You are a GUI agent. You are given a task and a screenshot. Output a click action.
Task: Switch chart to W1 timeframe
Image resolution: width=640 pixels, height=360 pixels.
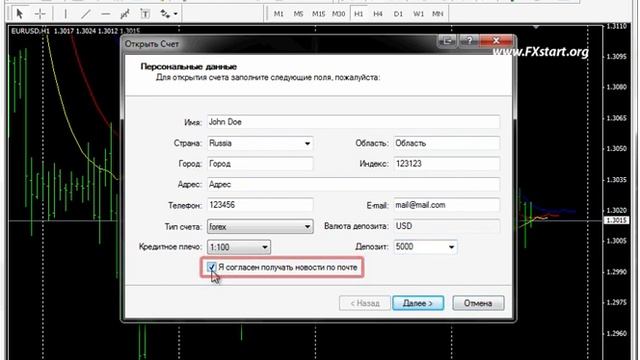[x=418, y=14]
